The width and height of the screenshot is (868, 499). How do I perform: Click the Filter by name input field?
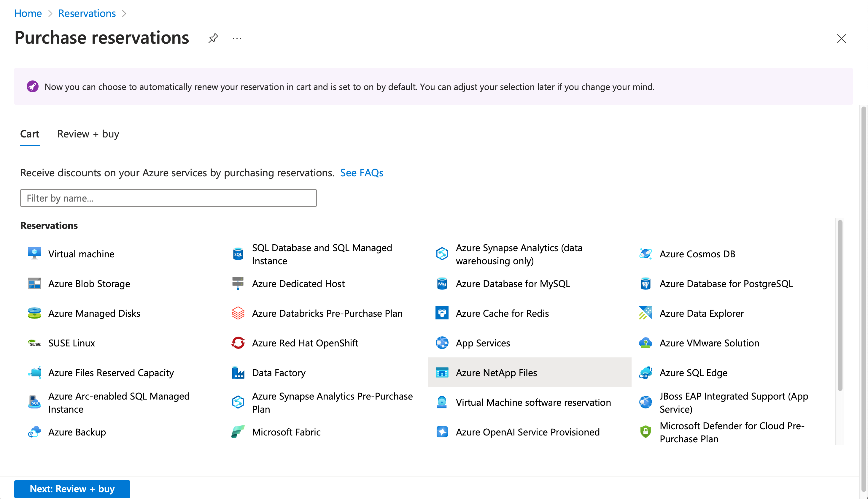point(168,198)
